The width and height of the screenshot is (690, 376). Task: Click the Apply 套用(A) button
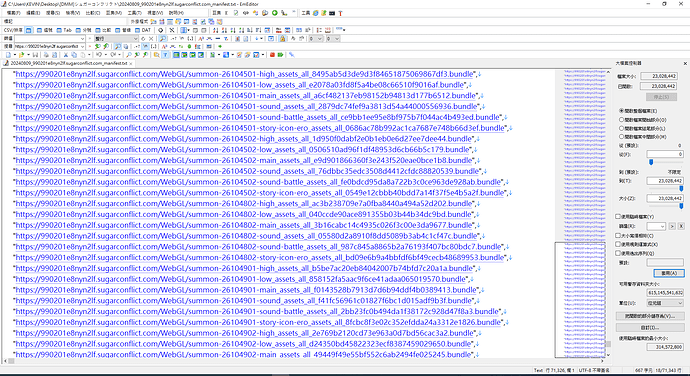tap(669, 273)
